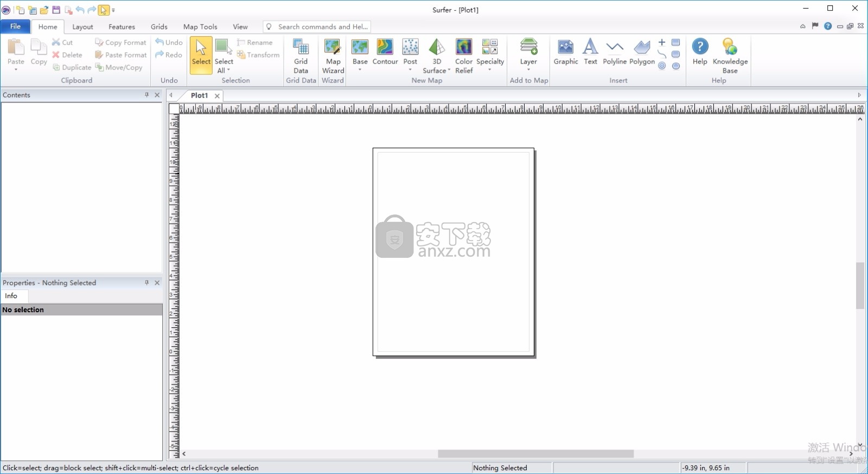Image resolution: width=868 pixels, height=474 pixels.
Task: Switch to the Features ribbon tab
Action: (122, 27)
